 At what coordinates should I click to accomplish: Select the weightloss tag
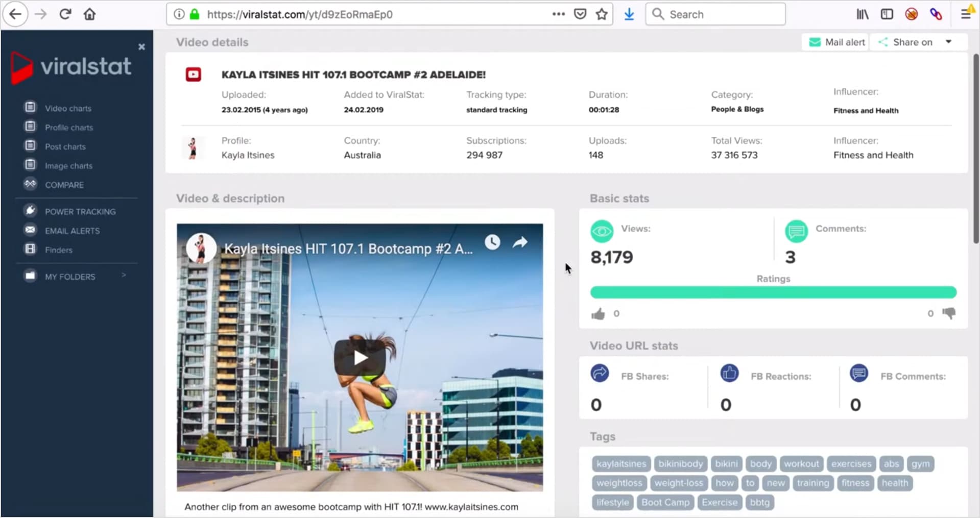coord(619,483)
